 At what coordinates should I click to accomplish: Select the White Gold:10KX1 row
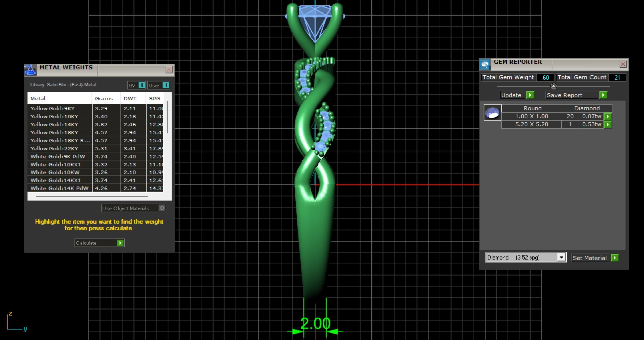(x=95, y=164)
